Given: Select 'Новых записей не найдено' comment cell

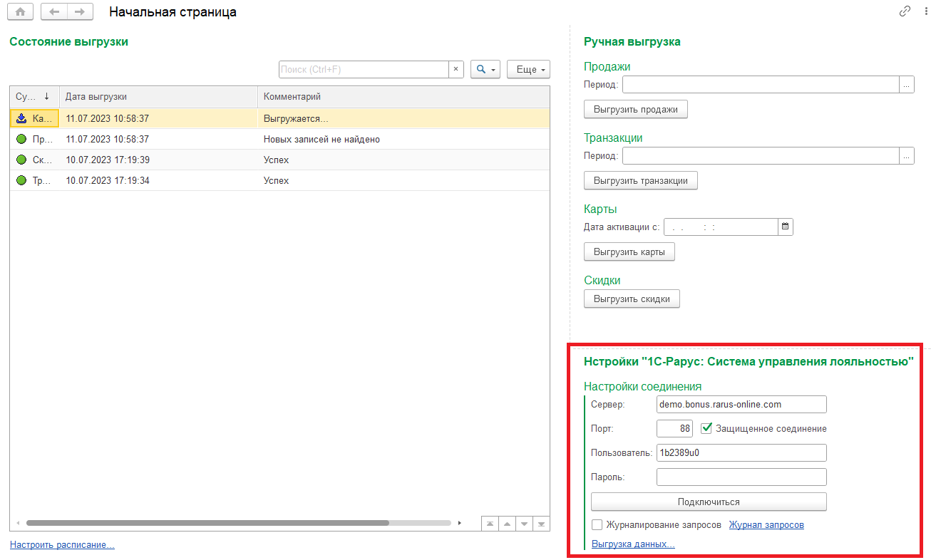Looking at the screenshot, I should click(403, 139).
